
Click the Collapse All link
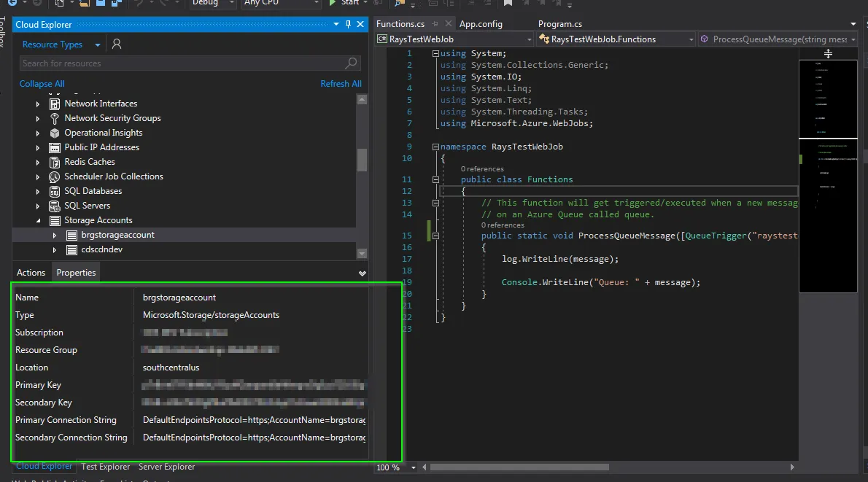42,84
